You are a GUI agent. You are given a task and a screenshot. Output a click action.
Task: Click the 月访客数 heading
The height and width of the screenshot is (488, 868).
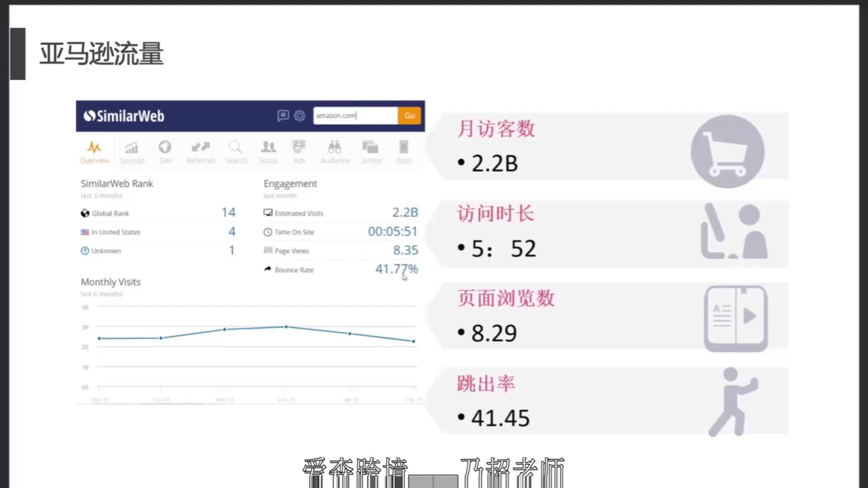[496, 129]
